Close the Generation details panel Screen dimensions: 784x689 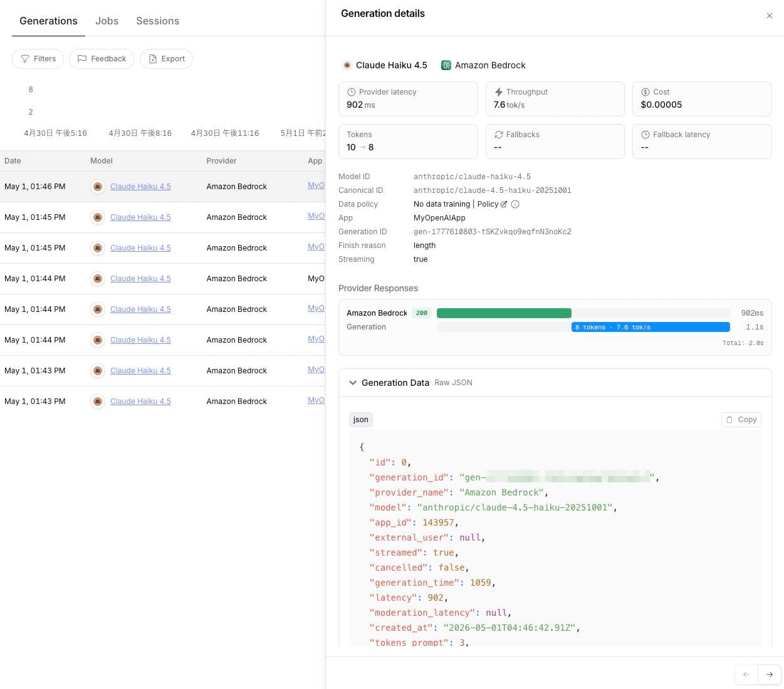pyautogui.click(x=770, y=16)
